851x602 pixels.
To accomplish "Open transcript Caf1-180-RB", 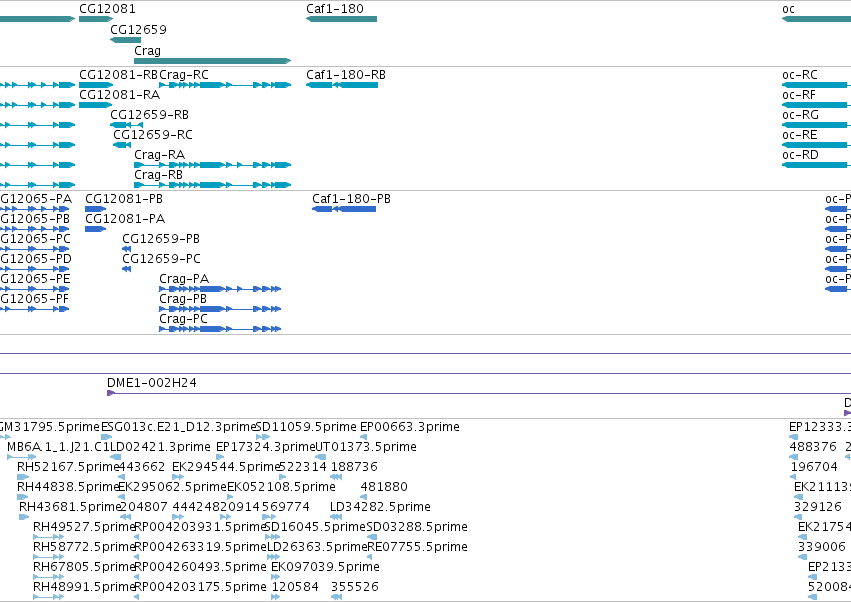I will (x=342, y=85).
